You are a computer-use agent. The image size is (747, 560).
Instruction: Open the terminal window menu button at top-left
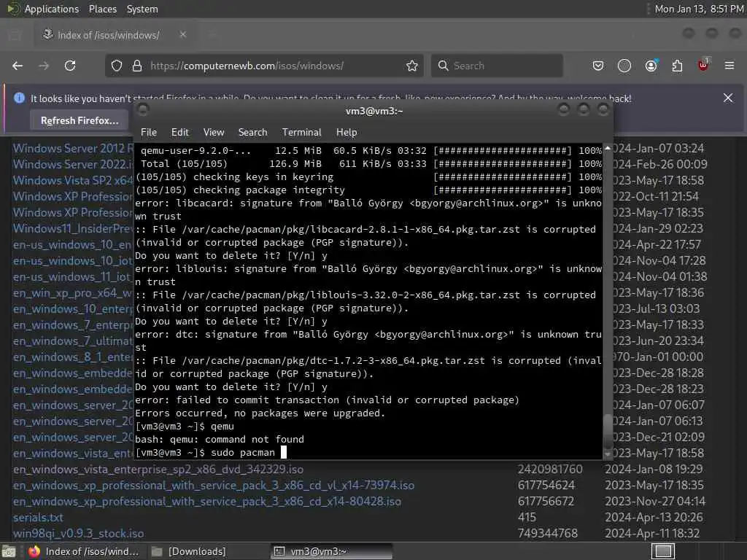(x=143, y=110)
